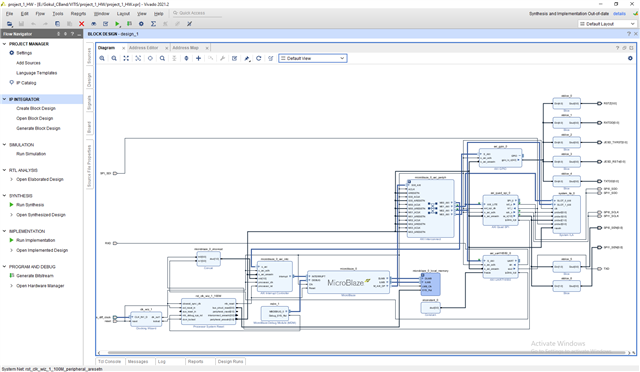Image resolution: width=640 pixels, height=372 pixels.
Task: Click the magnifier search icon in the diagram toolbar
Action: click(162, 58)
